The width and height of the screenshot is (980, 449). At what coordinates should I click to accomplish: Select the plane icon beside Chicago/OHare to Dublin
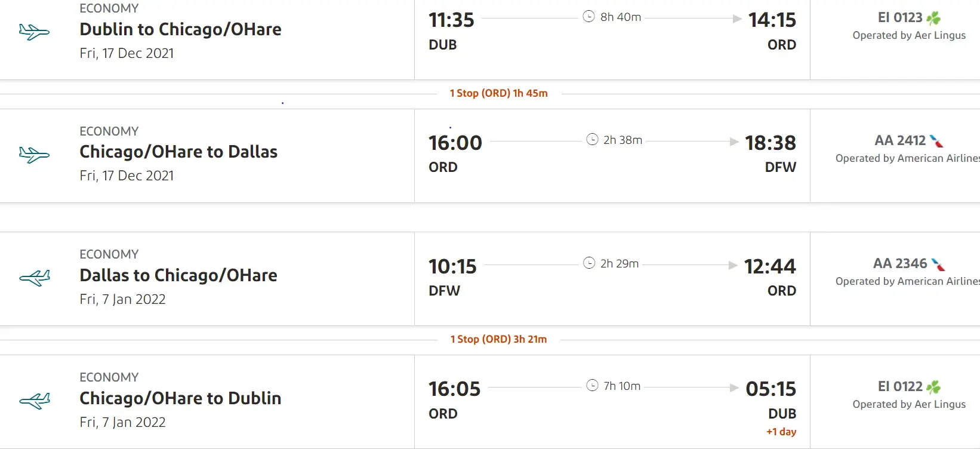35,401
